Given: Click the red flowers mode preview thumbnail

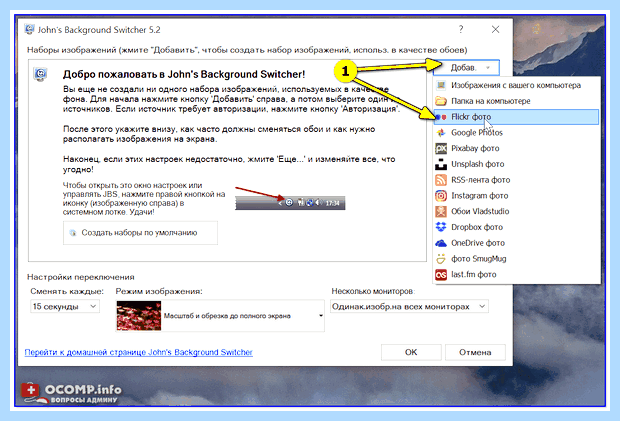Looking at the screenshot, I should point(139,316).
